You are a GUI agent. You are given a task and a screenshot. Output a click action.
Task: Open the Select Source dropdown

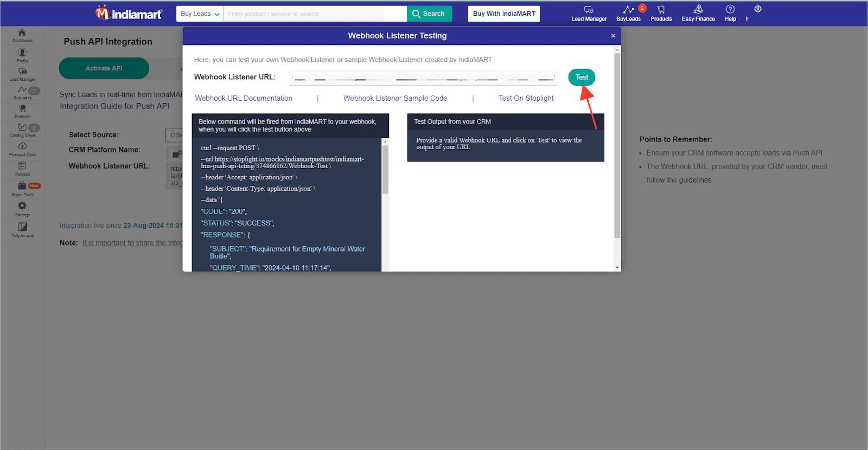[174, 135]
